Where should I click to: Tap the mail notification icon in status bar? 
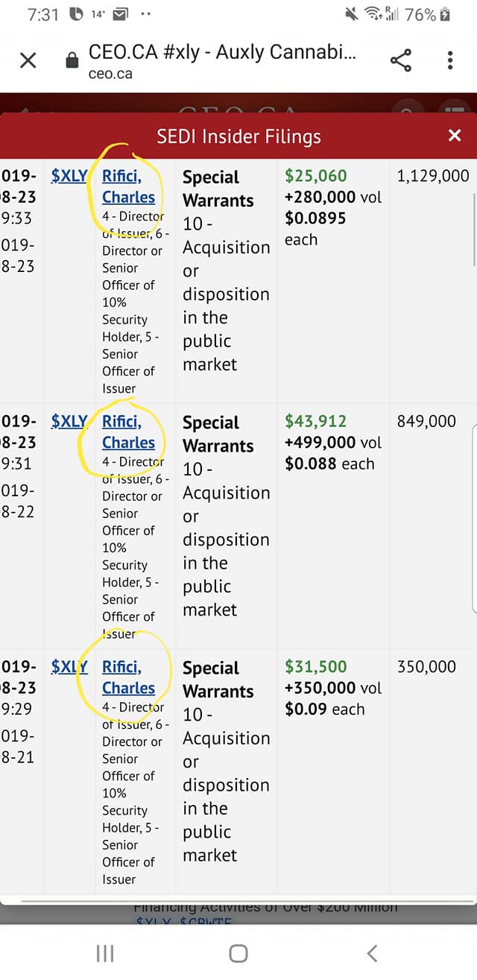119,14
